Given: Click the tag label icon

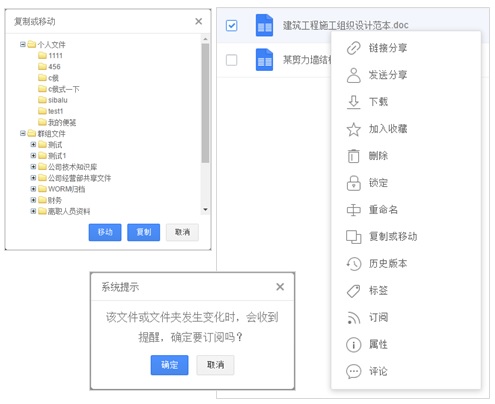Looking at the screenshot, I should pos(353,291).
